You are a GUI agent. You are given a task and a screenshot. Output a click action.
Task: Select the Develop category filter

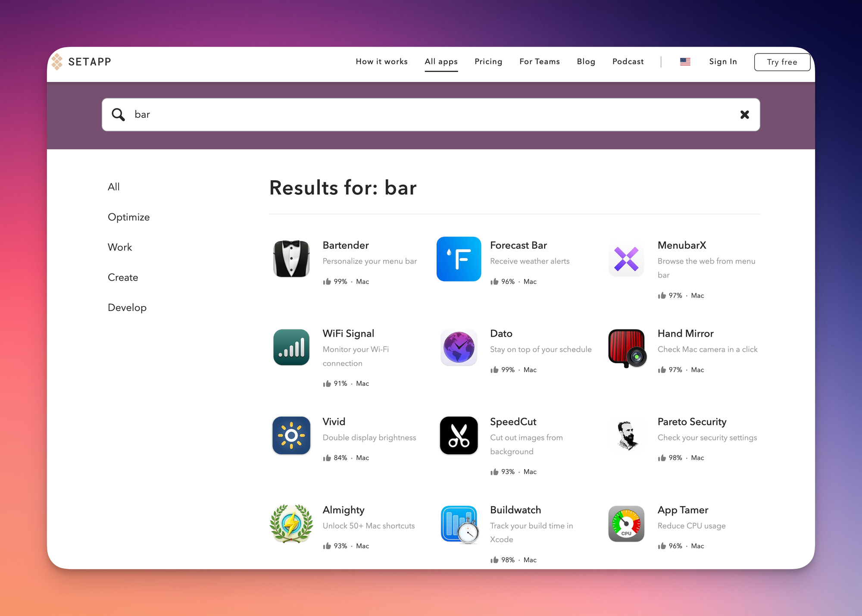(127, 307)
